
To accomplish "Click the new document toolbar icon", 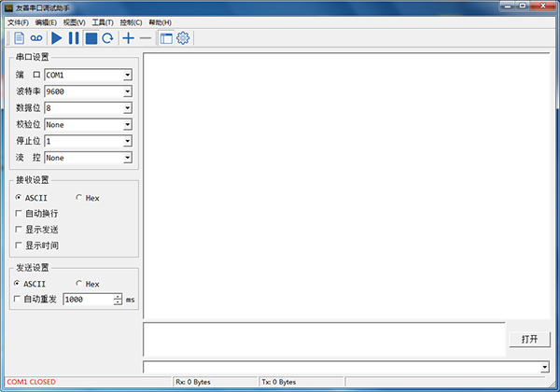I will (19, 38).
